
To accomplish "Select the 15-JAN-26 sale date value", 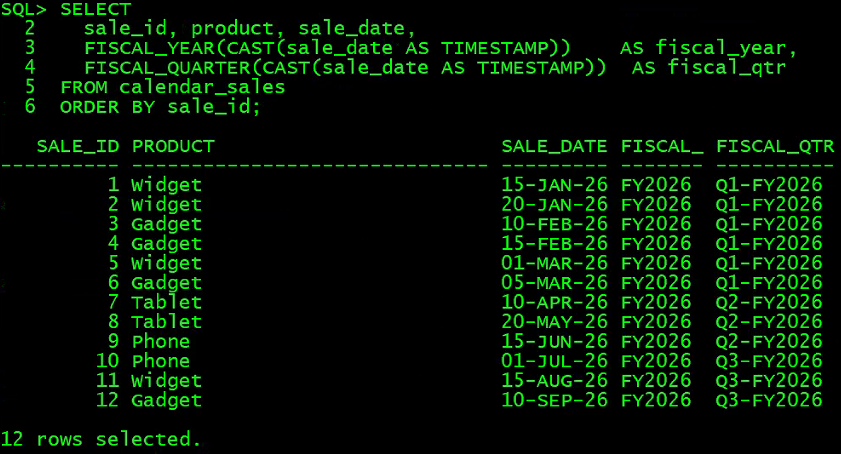I will coord(554,185).
